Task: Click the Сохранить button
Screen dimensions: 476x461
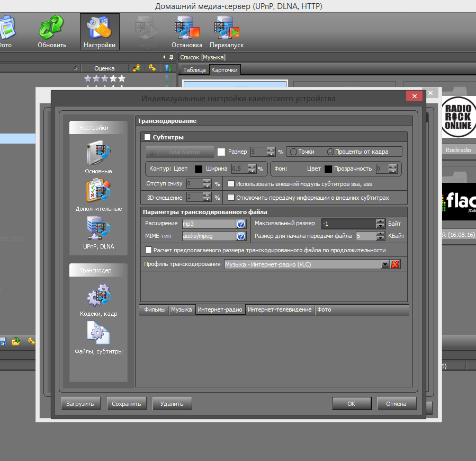Action: (x=127, y=404)
